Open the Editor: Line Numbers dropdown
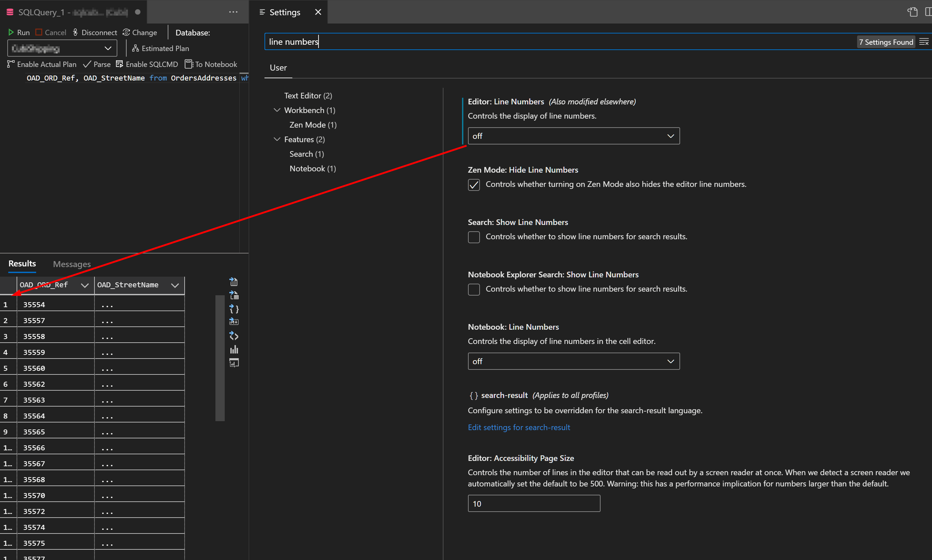Viewport: 932px width, 560px height. 573,136
